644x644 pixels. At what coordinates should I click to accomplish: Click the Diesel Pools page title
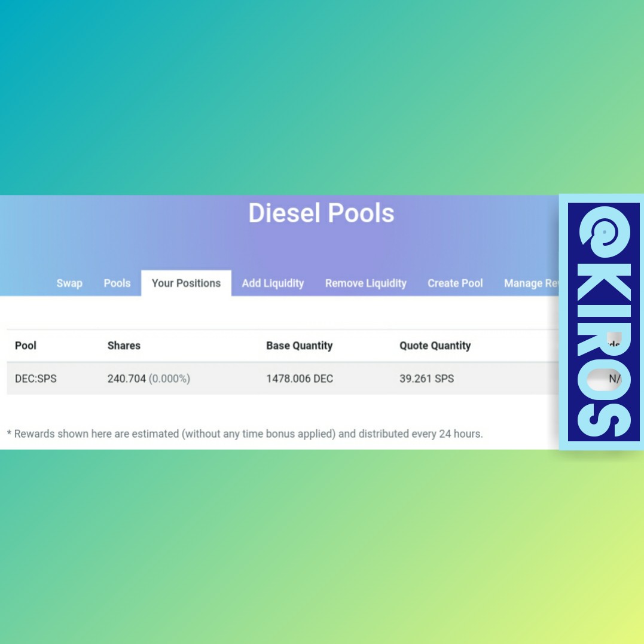(x=321, y=213)
